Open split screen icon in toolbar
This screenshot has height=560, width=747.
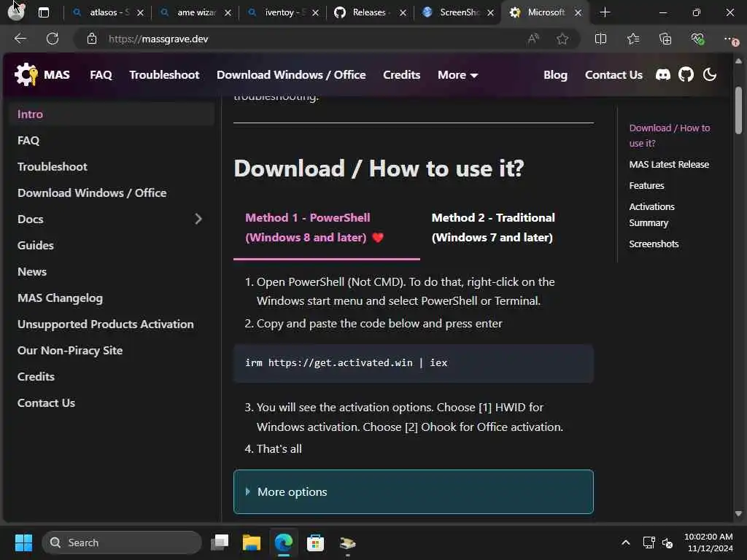pyautogui.click(x=601, y=39)
